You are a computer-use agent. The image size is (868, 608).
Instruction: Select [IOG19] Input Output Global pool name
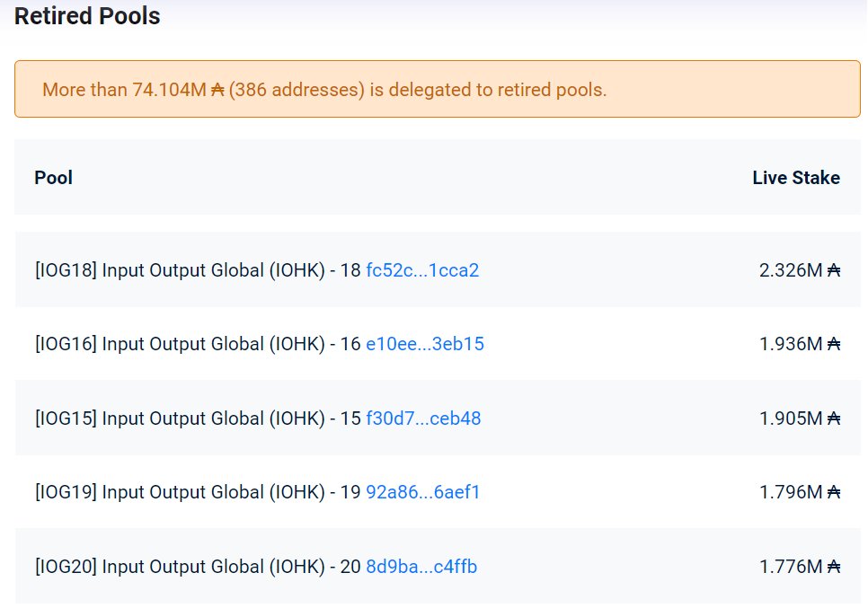(198, 492)
